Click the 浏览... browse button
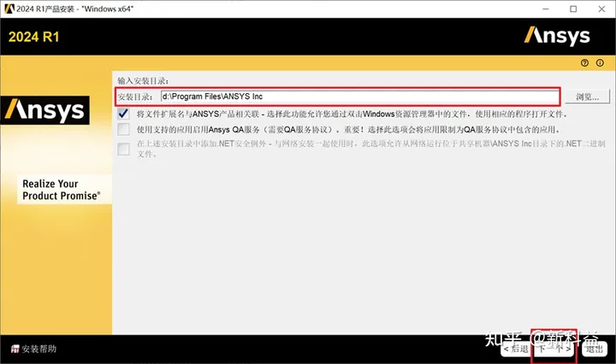 pyautogui.click(x=587, y=97)
